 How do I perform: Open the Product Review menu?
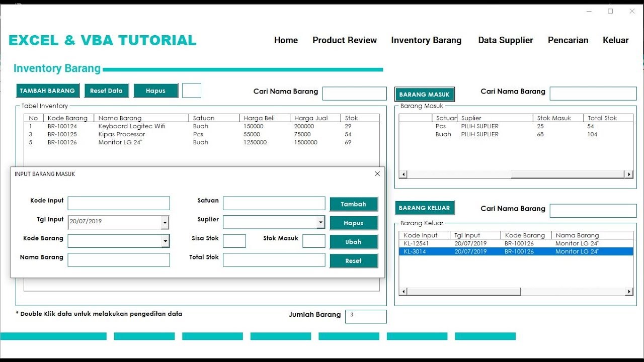[x=345, y=40]
